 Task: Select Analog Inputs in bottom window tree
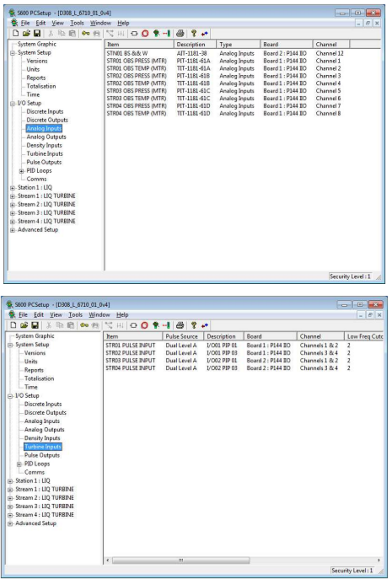tap(42, 421)
